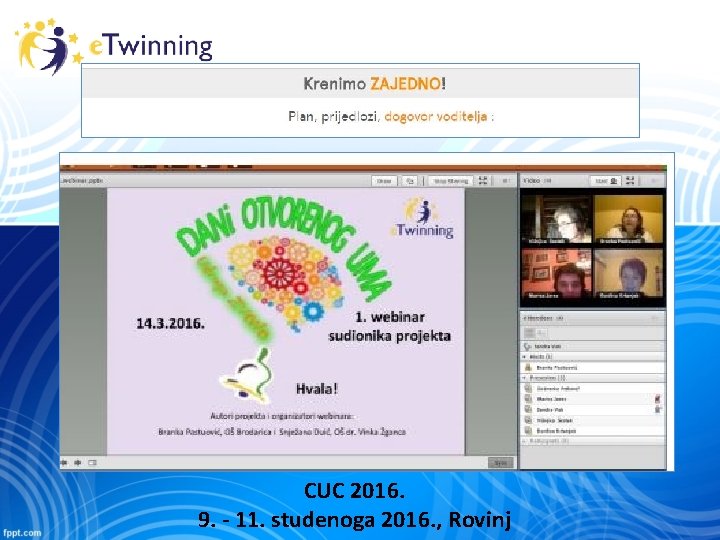Click the Start My Webcam button in the Video pod

(606, 181)
